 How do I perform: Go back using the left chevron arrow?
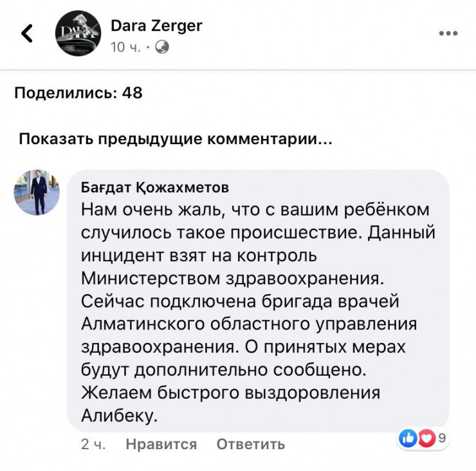(x=27, y=33)
